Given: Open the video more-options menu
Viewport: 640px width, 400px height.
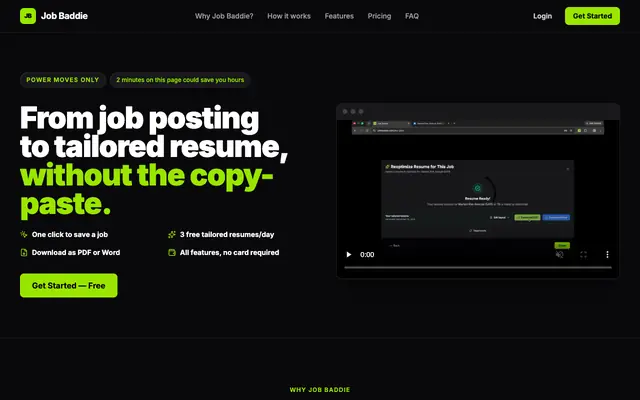Looking at the screenshot, I should pos(607,255).
